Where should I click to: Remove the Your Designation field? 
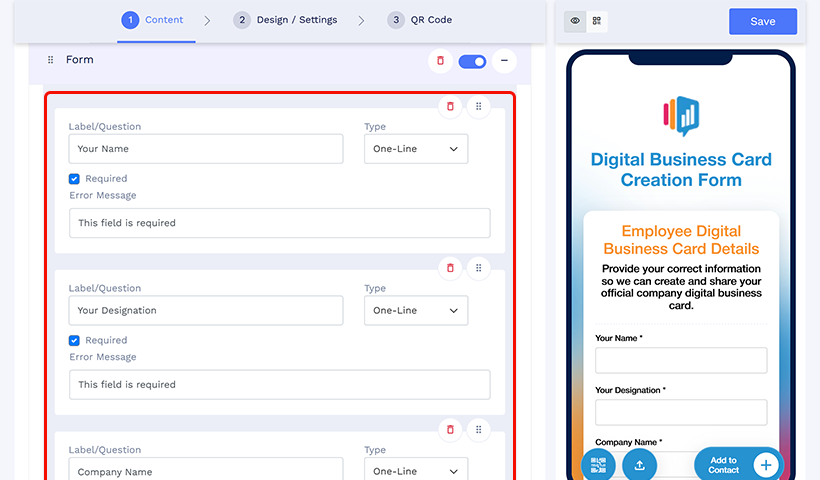pyautogui.click(x=450, y=268)
